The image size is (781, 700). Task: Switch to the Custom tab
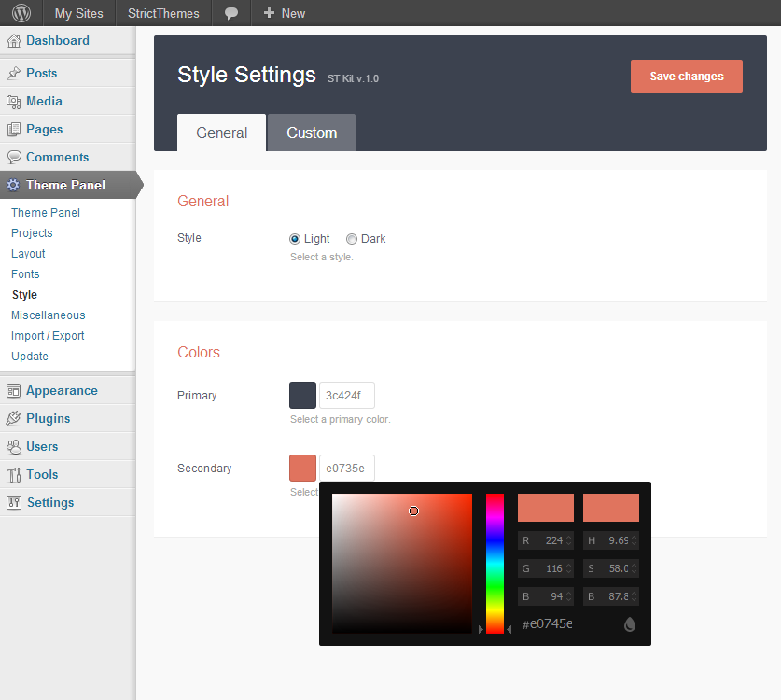click(312, 133)
